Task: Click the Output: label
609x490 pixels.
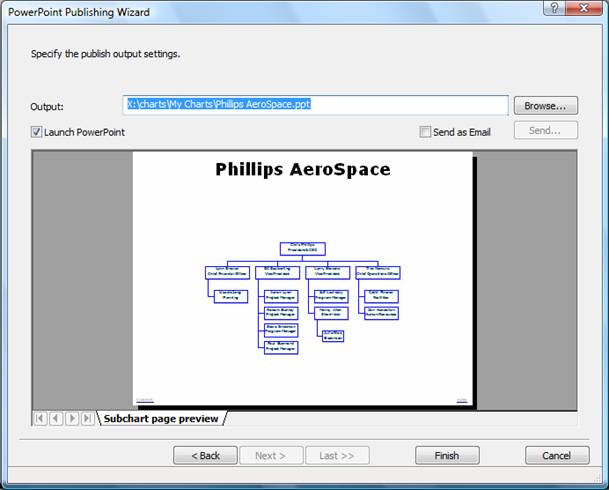Action: 47,107
